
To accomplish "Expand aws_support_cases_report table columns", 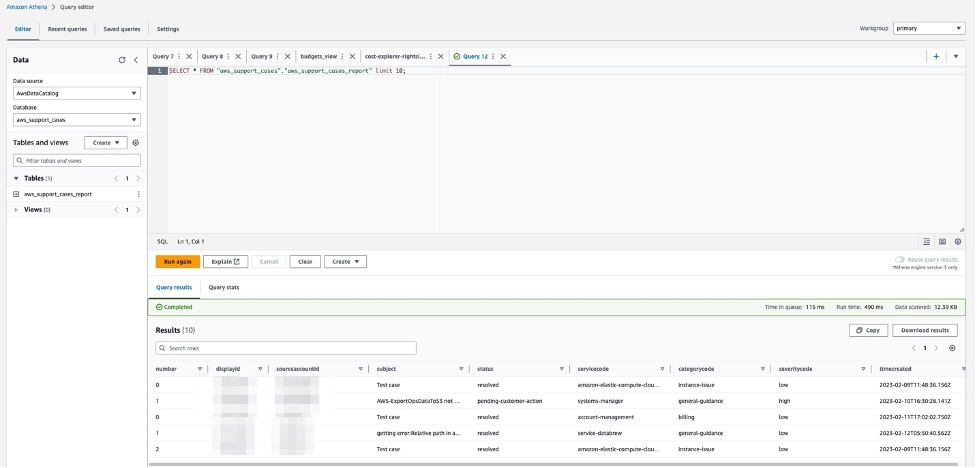I will 16,194.
